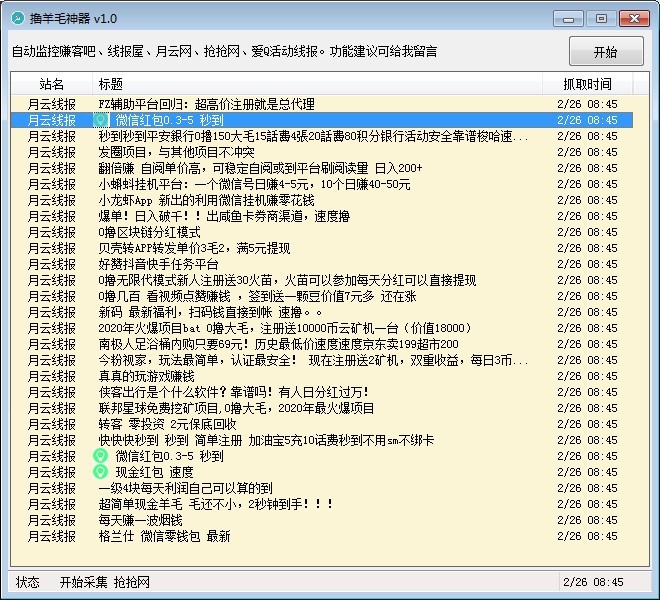Select row 每天赚一波烟钱

322,520
